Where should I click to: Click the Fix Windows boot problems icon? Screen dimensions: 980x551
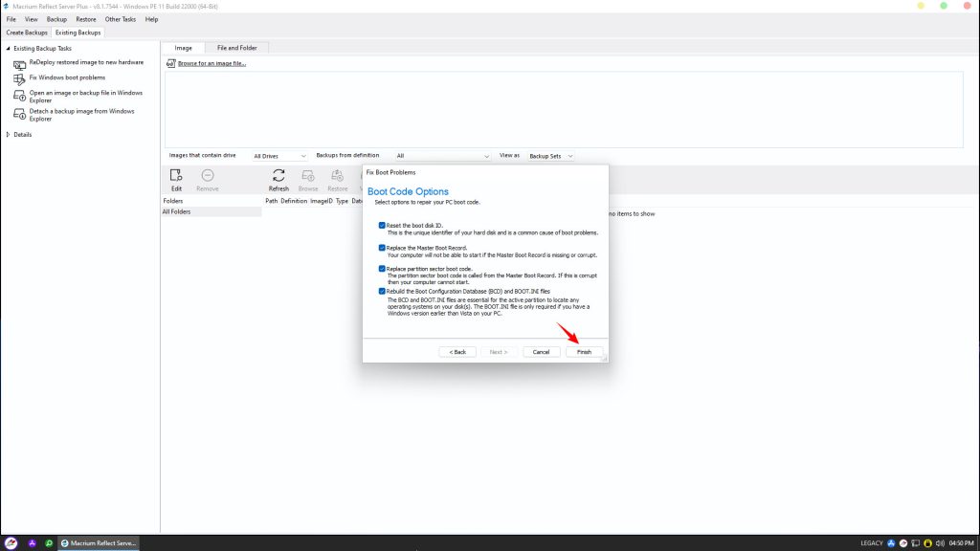pyautogui.click(x=19, y=79)
